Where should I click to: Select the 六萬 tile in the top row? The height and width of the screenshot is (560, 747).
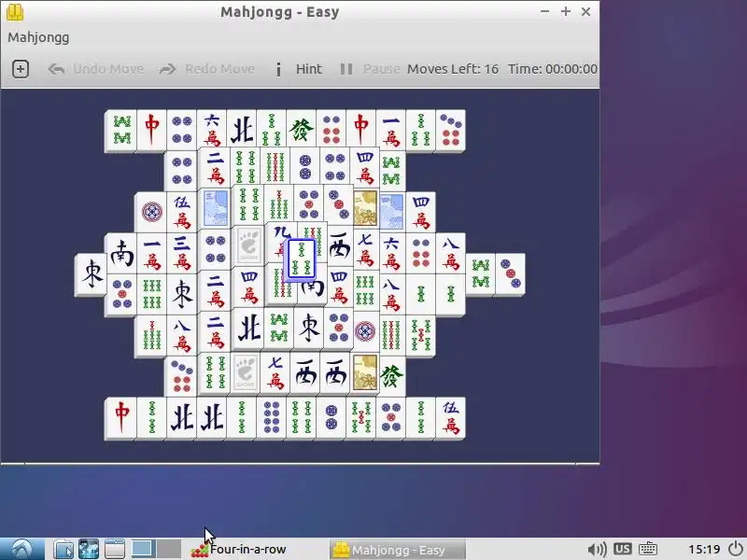point(212,130)
